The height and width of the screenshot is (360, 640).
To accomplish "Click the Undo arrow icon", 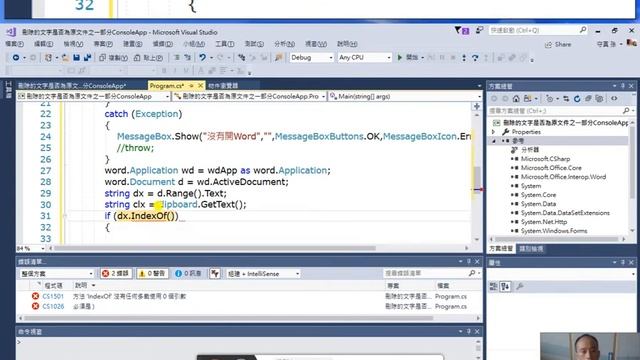I will [x=202, y=58].
